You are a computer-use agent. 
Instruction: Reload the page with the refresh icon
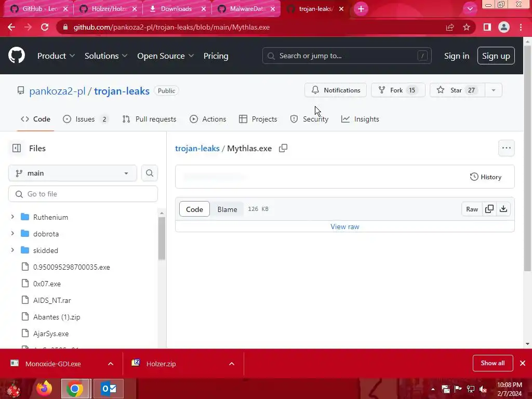coord(45,27)
